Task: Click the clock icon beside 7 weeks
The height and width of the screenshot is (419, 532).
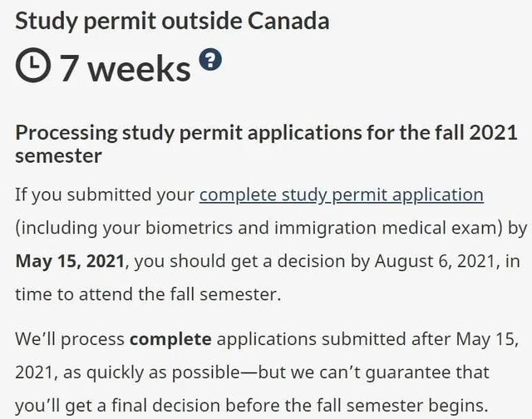Action: [x=34, y=67]
